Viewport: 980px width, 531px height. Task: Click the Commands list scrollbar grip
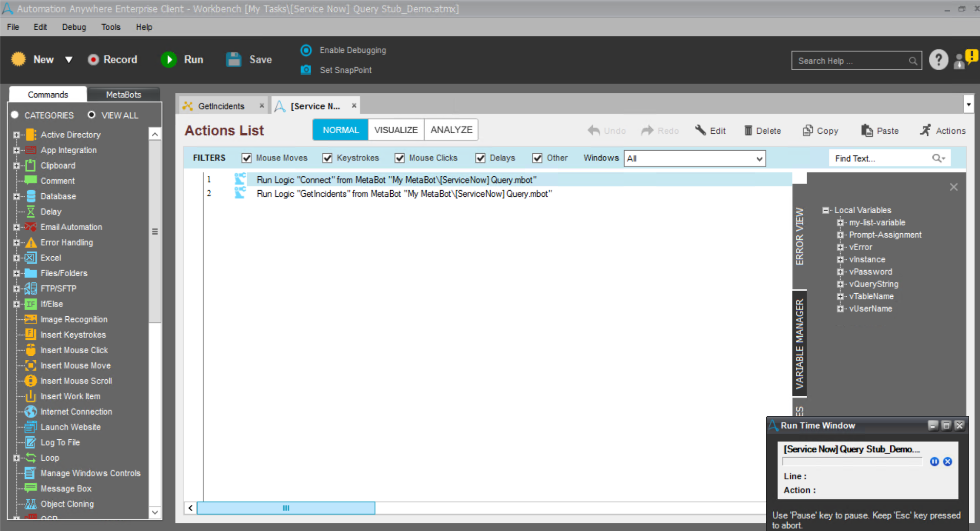pos(155,232)
